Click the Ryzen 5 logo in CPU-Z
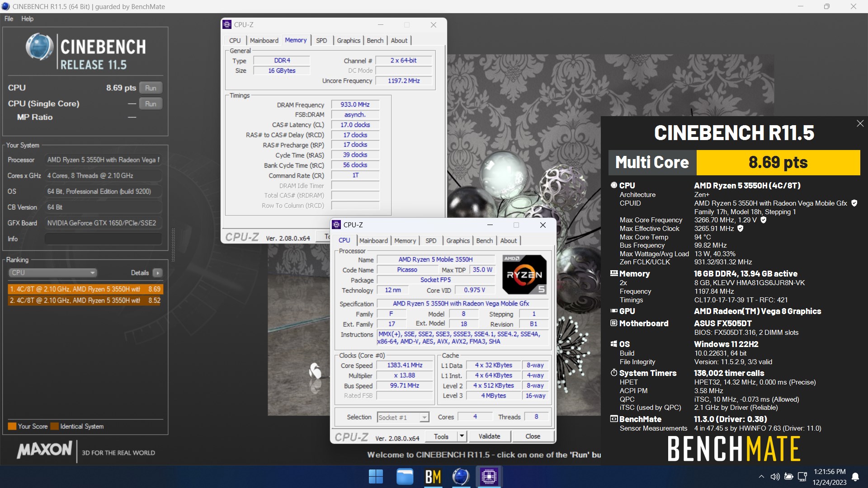Image resolution: width=868 pixels, height=488 pixels. [524, 275]
